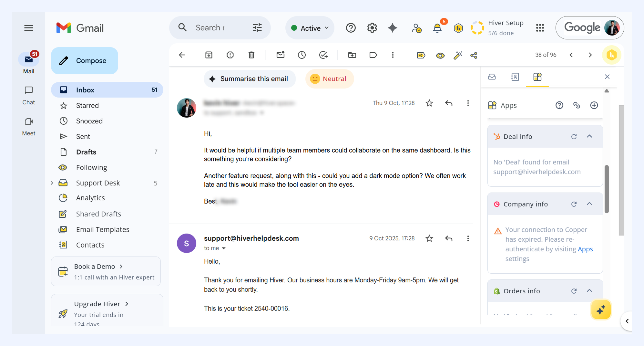Open more options for the first message
Viewport: 644px width, 346px height.
click(x=468, y=103)
